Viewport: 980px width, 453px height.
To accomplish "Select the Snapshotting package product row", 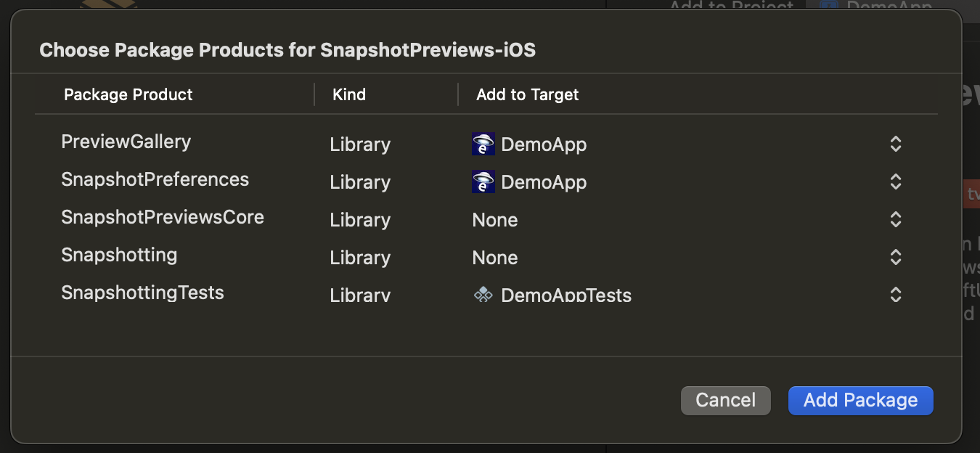I will [119, 256].
